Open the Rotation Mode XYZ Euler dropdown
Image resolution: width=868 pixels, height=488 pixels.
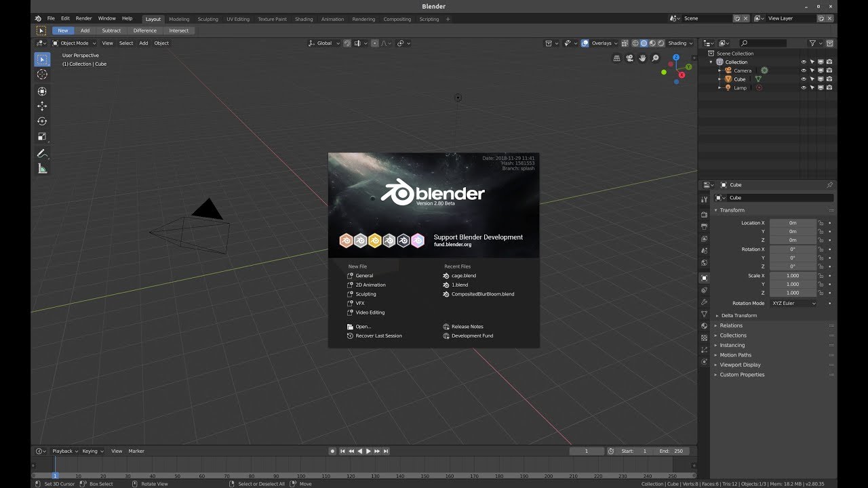[793, 303]
